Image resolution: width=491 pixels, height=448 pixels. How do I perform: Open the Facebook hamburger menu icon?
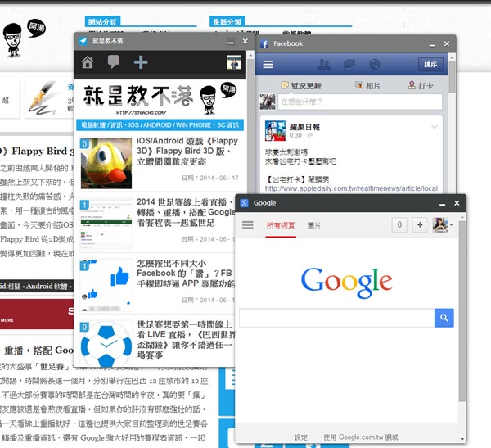(x=268, y=64)
